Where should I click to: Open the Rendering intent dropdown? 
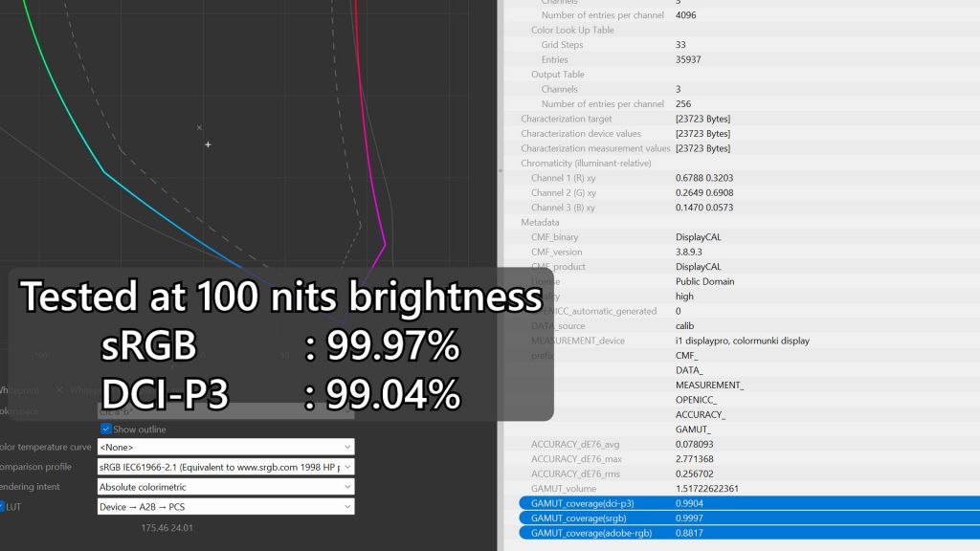tap(226, 487)
